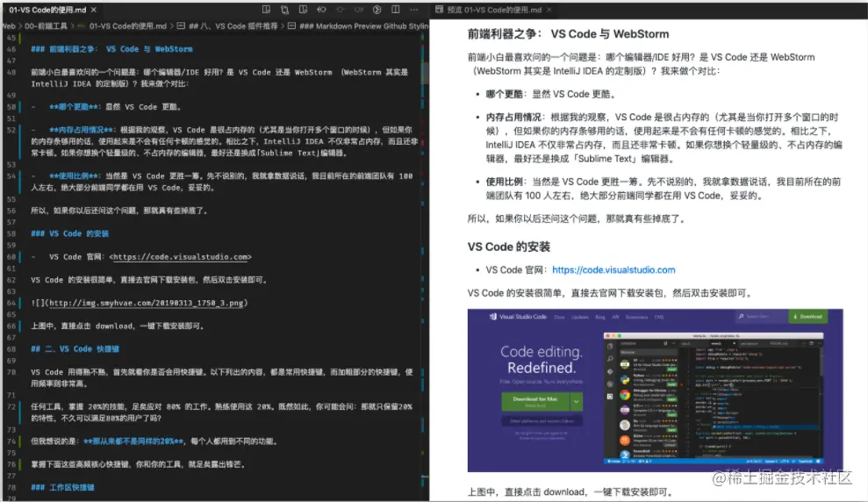Click the '**那从来都不是同样的20%**' bold text on line 74
868x502 pixels.
(133, 441)
